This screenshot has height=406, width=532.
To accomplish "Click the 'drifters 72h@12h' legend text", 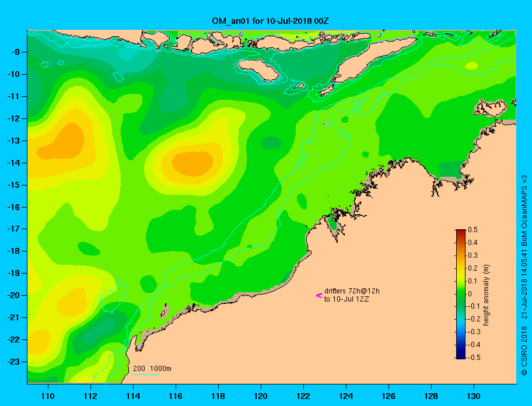I will click(x=352, y=291).
